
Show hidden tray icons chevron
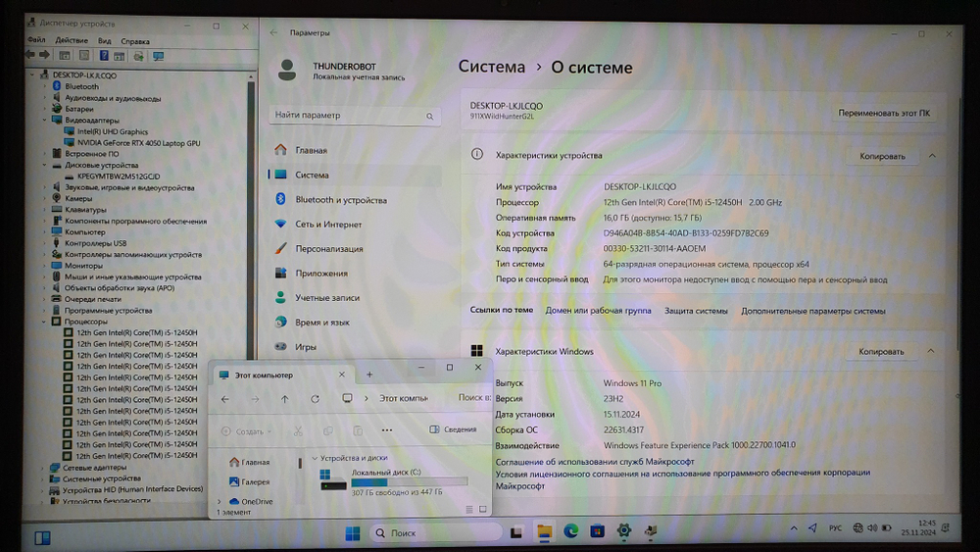[x=794, y=528]
